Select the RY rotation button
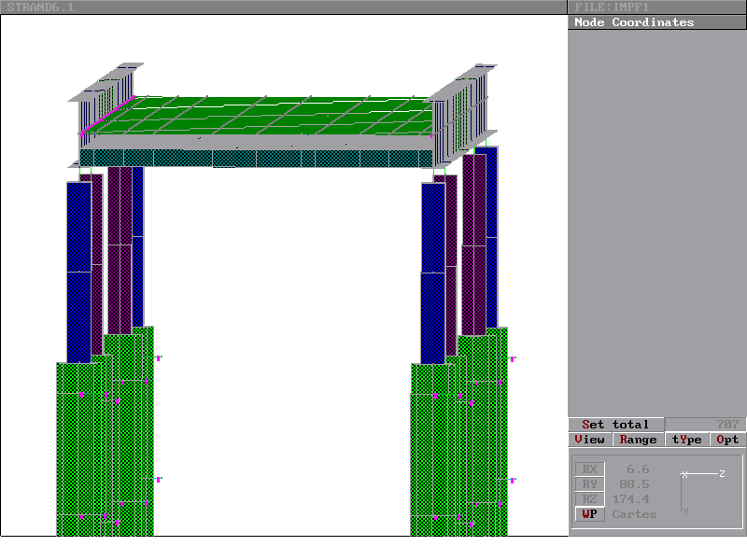Viewport: 747px width, 560px height. 589,484
